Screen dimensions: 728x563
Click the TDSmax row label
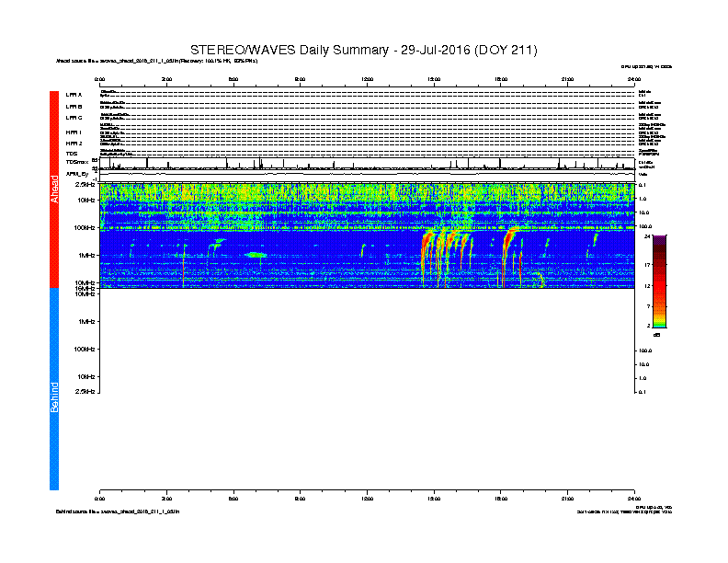tap(77, 162)
